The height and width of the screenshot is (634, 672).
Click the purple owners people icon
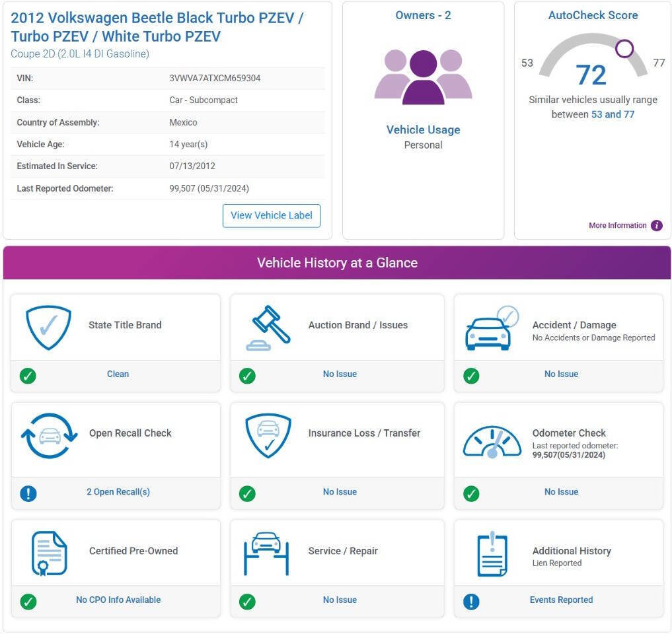tap(423, 77)
